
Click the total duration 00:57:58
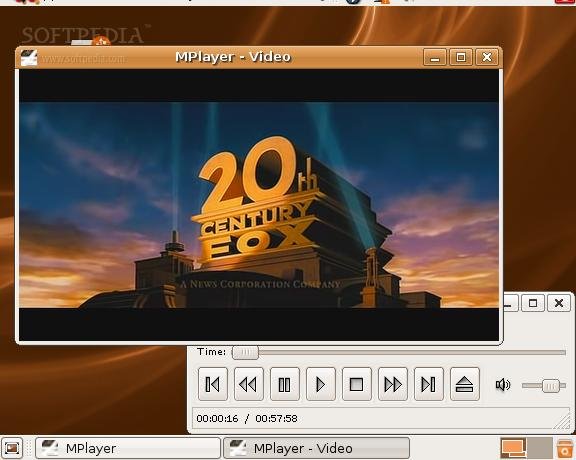276,418
